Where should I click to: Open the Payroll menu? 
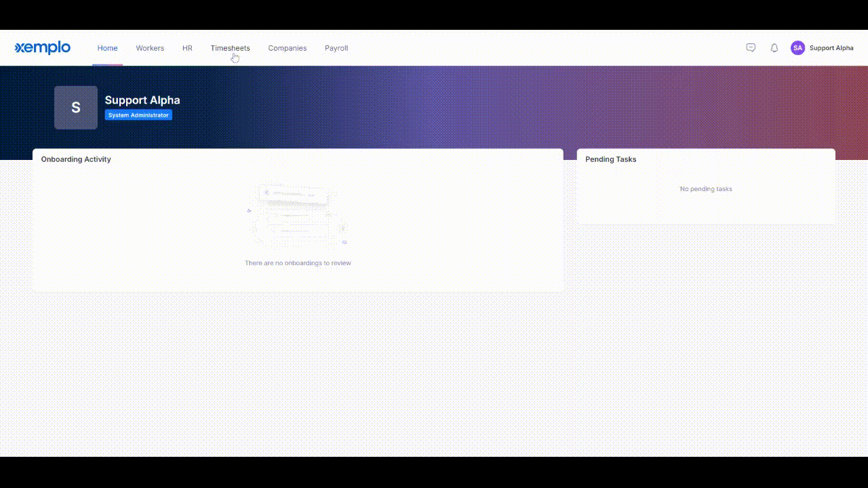point(336,48)
